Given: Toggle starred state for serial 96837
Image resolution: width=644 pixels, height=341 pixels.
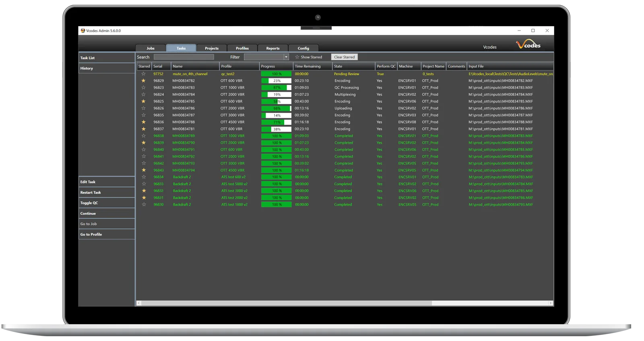Looking at the screenshot, I should click(143, 129).
